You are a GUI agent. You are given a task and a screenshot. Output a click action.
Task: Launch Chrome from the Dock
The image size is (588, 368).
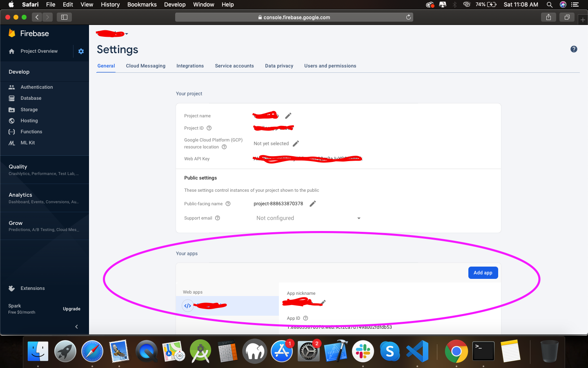(x=456, y=351)
